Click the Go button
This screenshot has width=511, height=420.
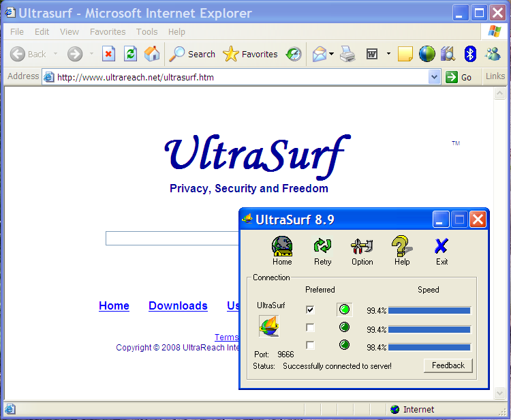point(459,77)
